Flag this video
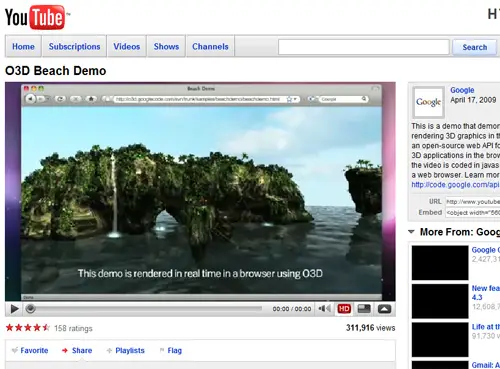 pyautogui.click(x=175, y=350)
